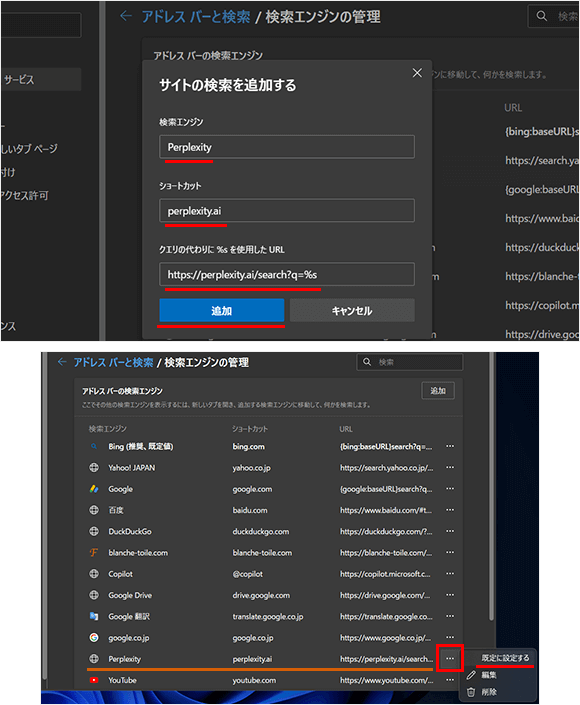Viewport: 580px width, 705px height.
Task: Click the google.co.jp G favicon
Action: pos(94,637)
